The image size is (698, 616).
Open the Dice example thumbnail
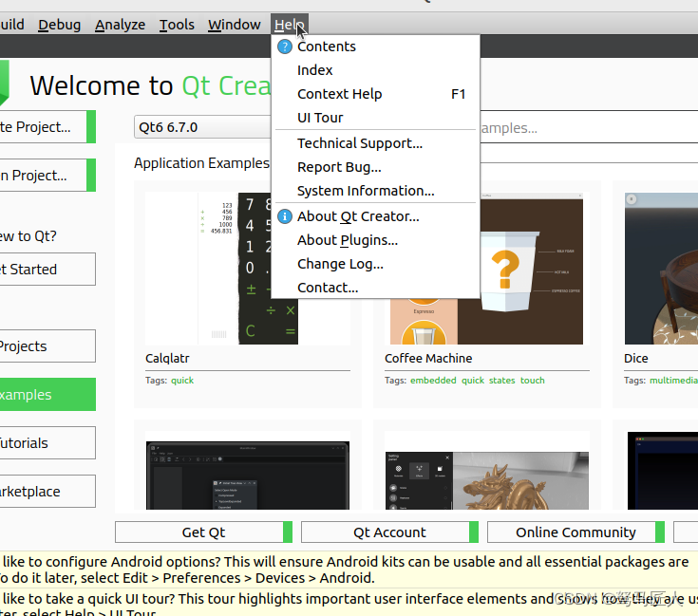pyautogui.click(x=661, y=269)
